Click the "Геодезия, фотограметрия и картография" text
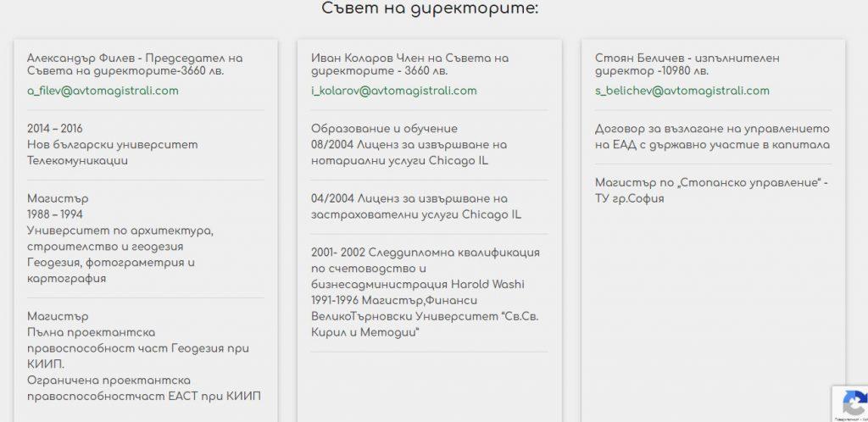This screenshot has height=422, width=868. [x=111, y=269]
